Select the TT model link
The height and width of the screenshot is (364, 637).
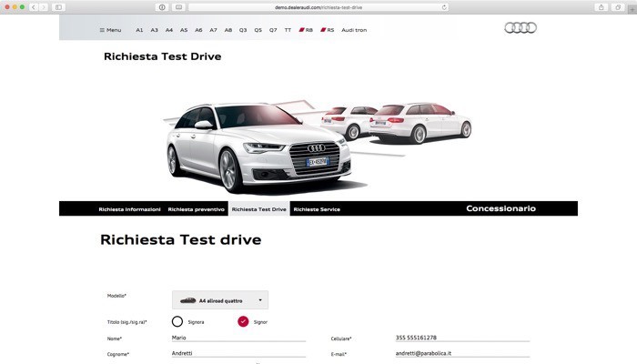click(288, 30)
